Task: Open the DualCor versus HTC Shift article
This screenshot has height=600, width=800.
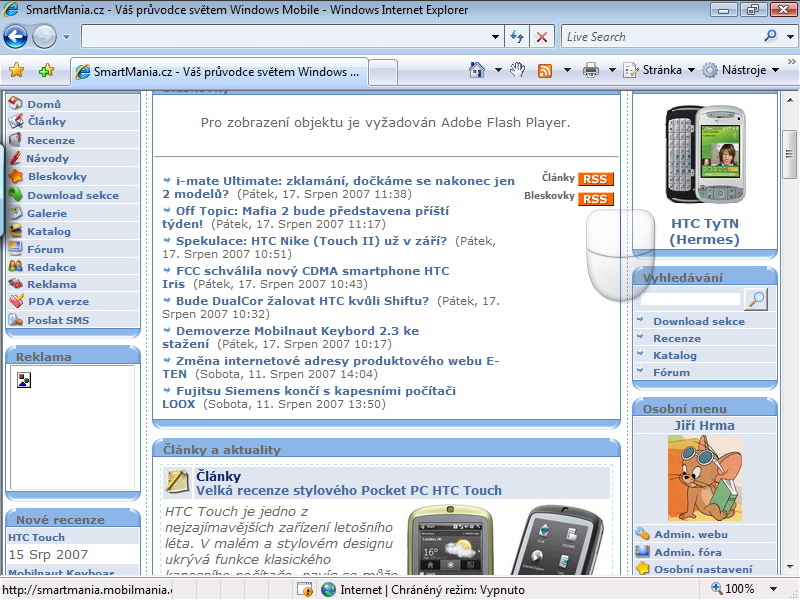Action: pos(303,301)
